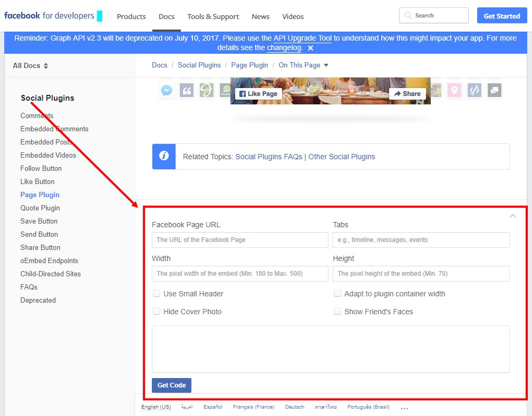Click the chat bubble icon at row end

(494, 90)
